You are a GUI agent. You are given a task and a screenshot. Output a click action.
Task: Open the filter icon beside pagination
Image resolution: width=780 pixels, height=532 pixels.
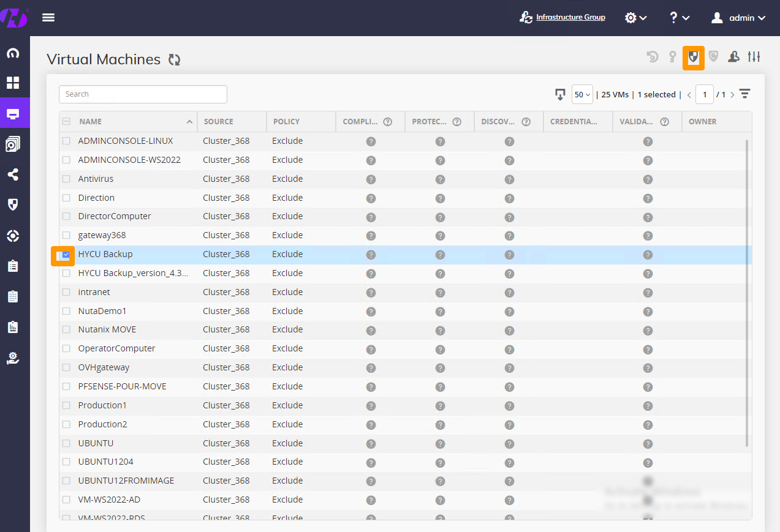click(744, 94)
